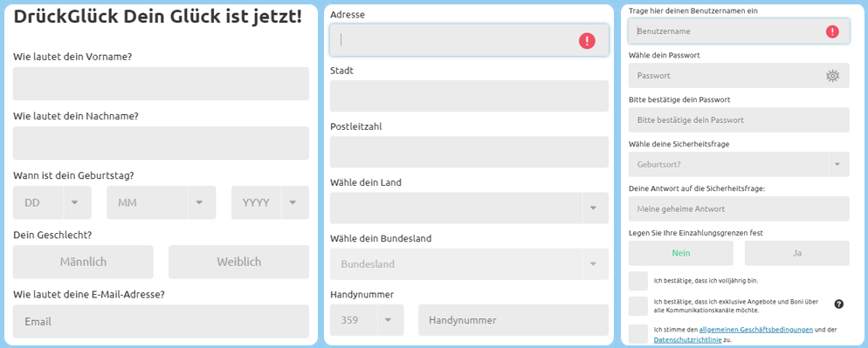Select Weiblich as gender
This screenshot has height=348, width=868.
[x=238, y=262]
